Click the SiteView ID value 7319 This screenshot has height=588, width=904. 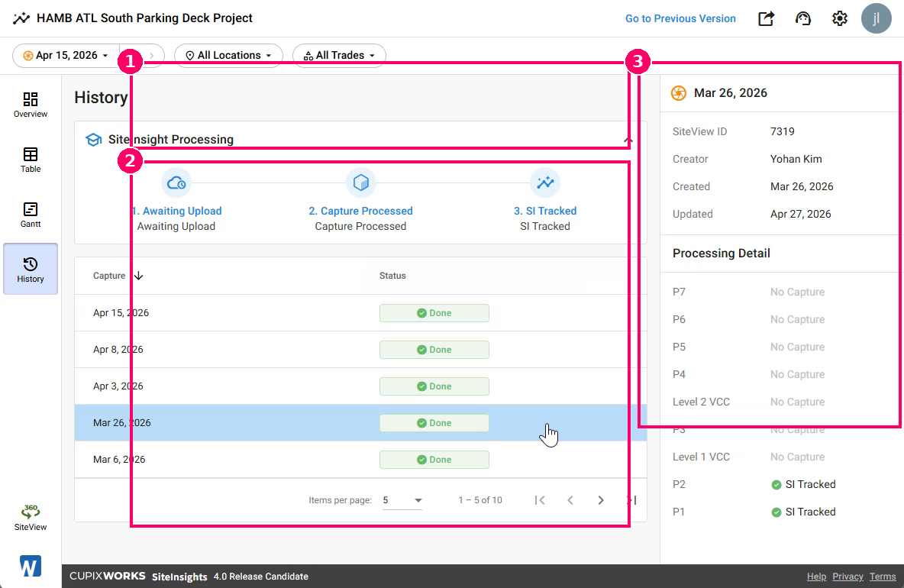click(783, 131)
